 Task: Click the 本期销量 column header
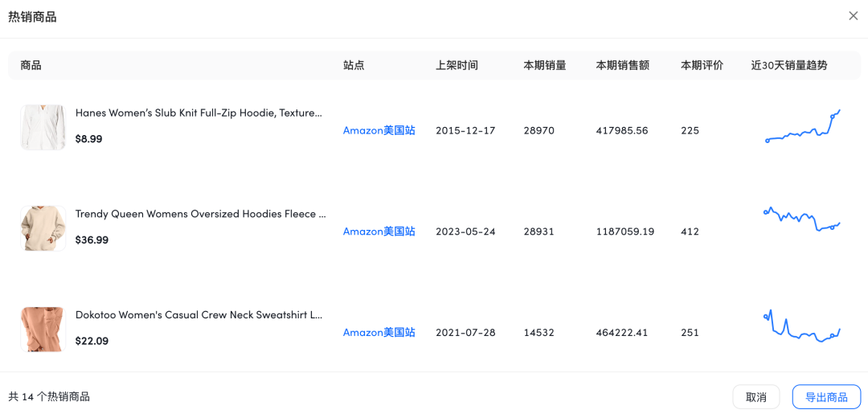pos(545,66)
